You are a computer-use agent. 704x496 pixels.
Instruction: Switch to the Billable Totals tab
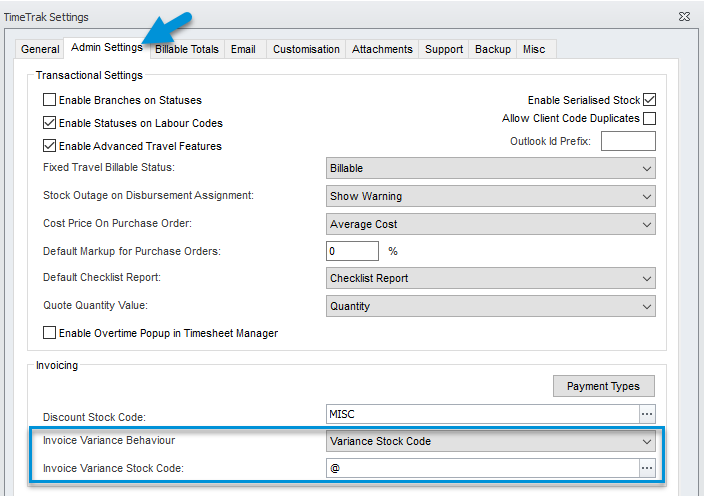187,49
